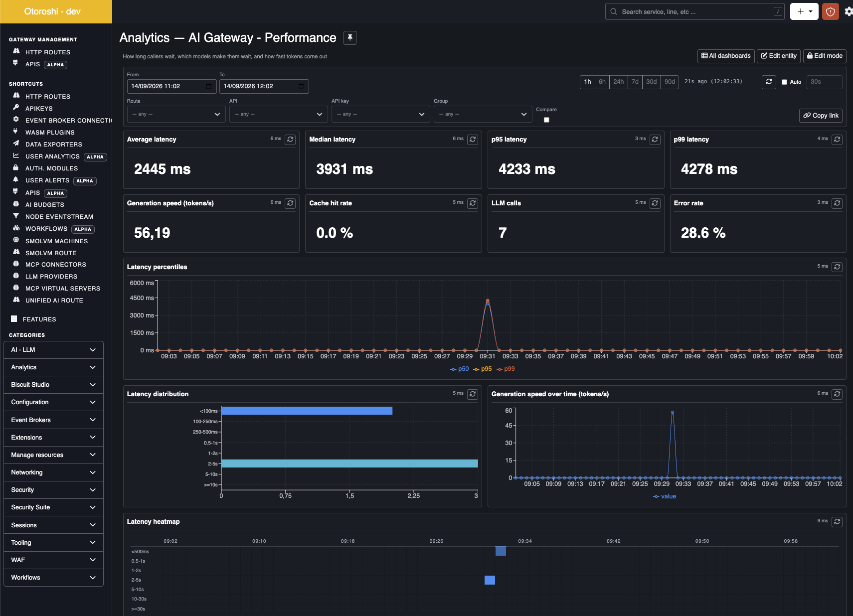Image resolution: width=853 pixels, height=616 pixels.
Task: Open calendar picker in To date field
Action: point(301,86)
